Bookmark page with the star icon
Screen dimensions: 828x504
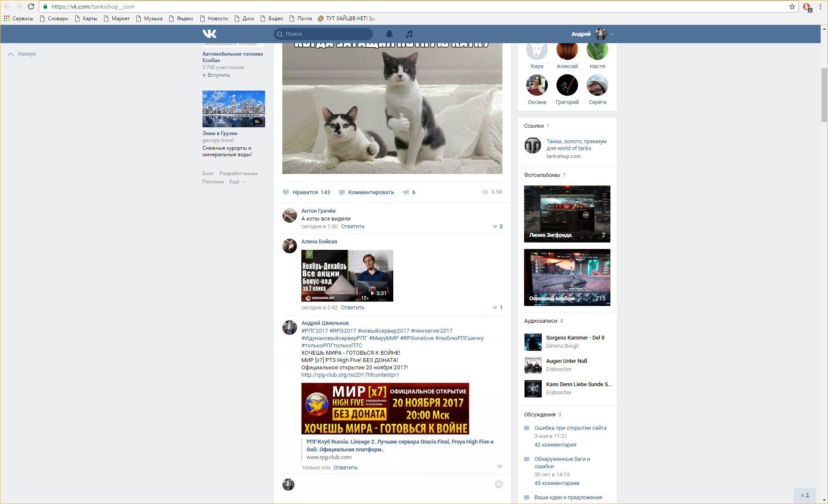(x=792, y=6)
